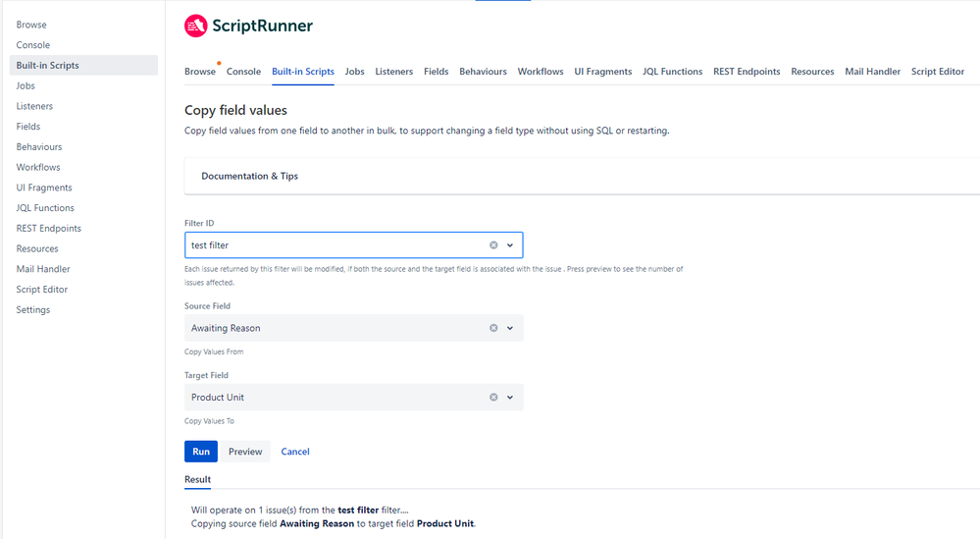The image size is (980, 539).
Task: Click the 'Will operate on 1 issue(s)' result line
Action: tap(300, 511)
